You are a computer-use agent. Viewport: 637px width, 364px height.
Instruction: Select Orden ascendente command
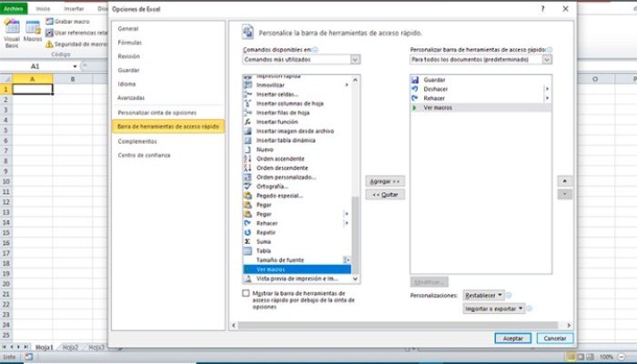tap(297, 159)
